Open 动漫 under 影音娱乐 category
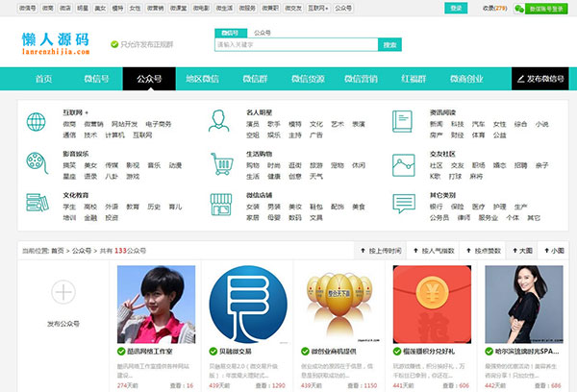 pos(175,165)
